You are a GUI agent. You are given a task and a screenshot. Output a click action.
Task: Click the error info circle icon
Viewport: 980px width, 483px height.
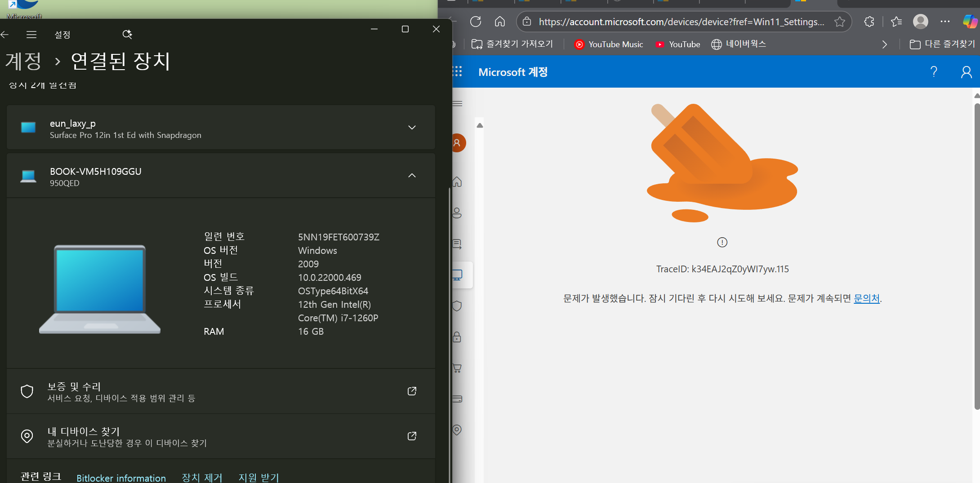coord(722,243)
